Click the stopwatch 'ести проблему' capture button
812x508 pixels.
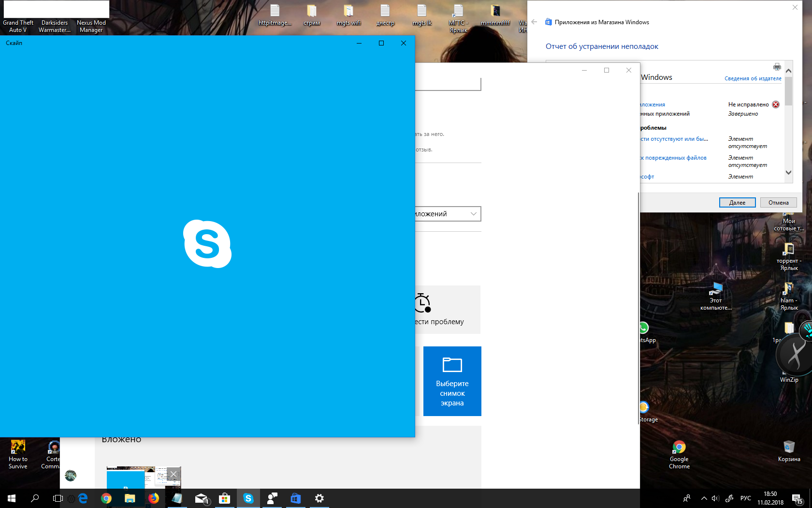pos(448,310)
